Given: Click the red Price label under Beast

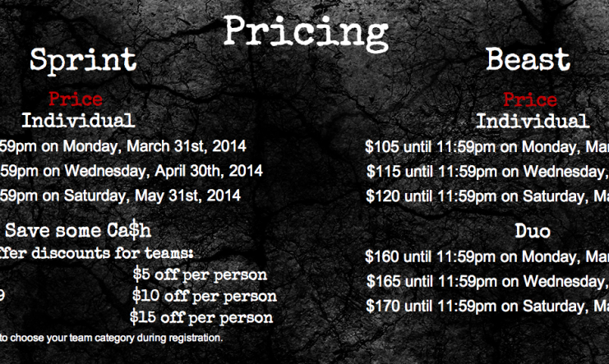Looking at the screenshot, I should [530, 100].
